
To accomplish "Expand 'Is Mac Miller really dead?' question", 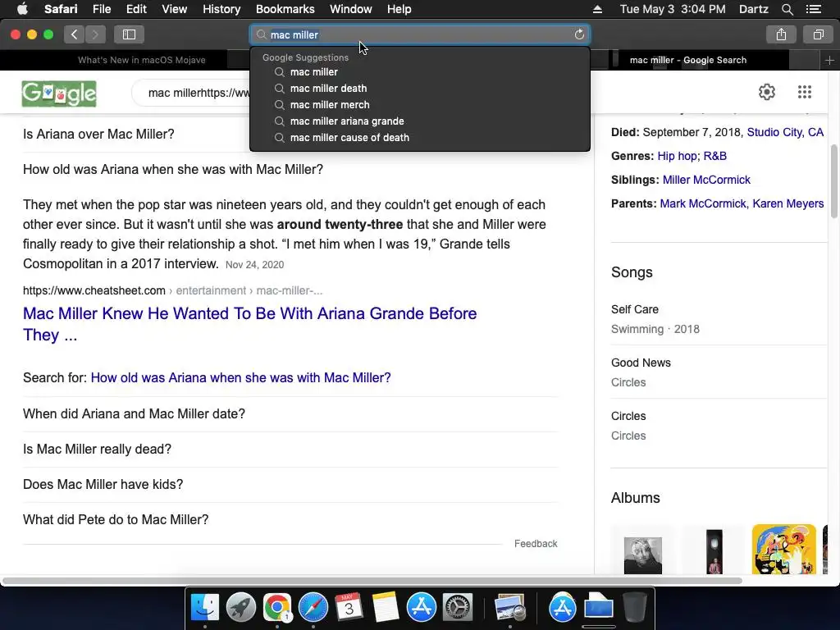I will tap(290, 450).
